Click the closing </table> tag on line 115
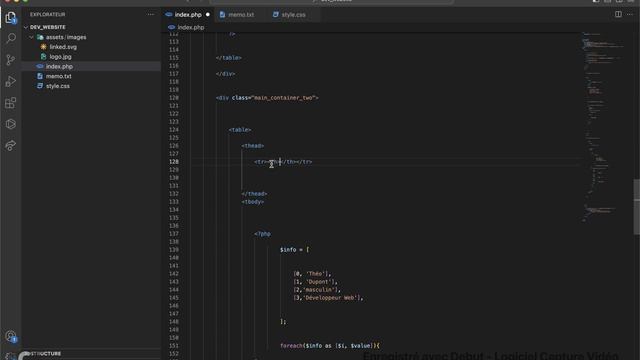This screenshot has height=360, width=640. 229,58
